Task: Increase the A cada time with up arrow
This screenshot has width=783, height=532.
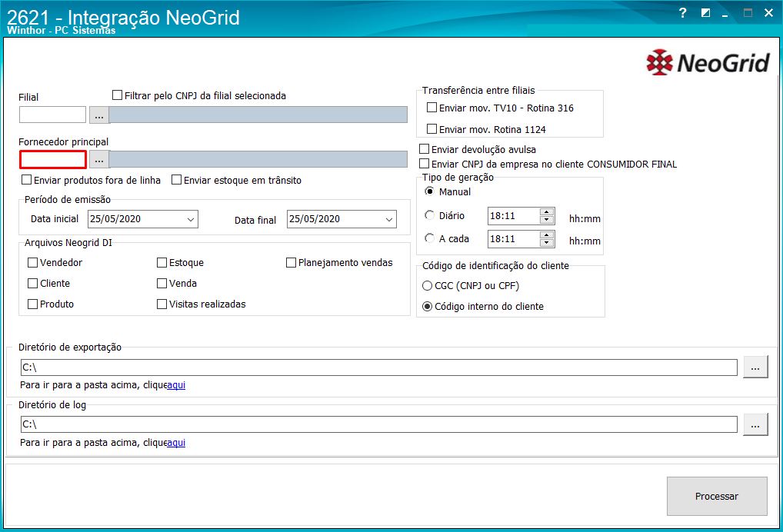Action: (547, 235)
